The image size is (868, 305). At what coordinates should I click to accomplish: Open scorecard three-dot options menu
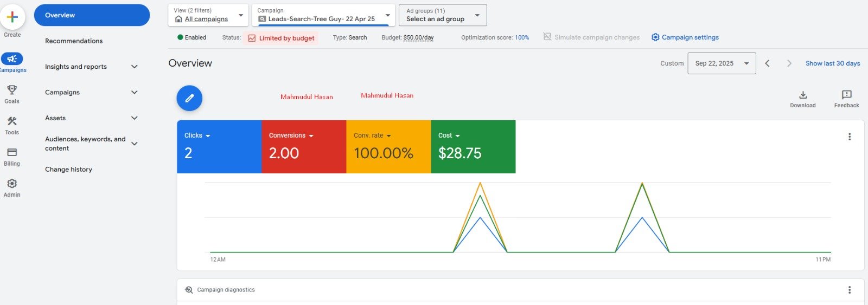[850, 137]
